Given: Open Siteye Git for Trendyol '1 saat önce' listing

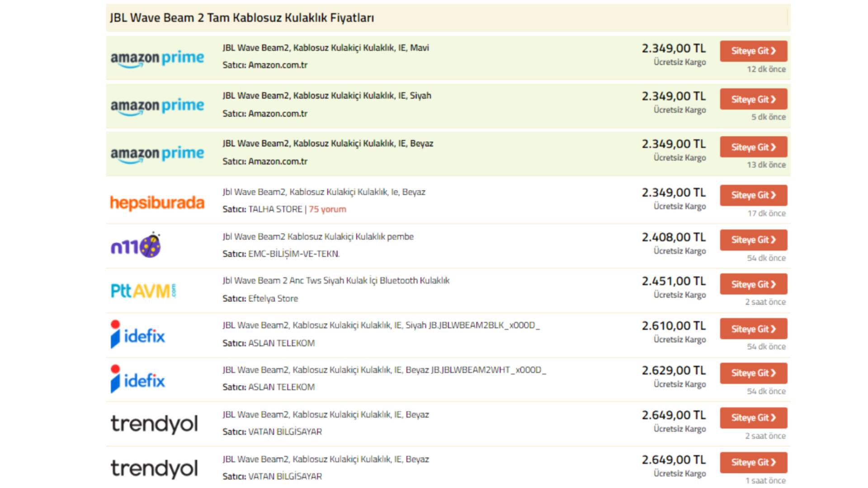Looking at the screenshot, I should 753,463.
